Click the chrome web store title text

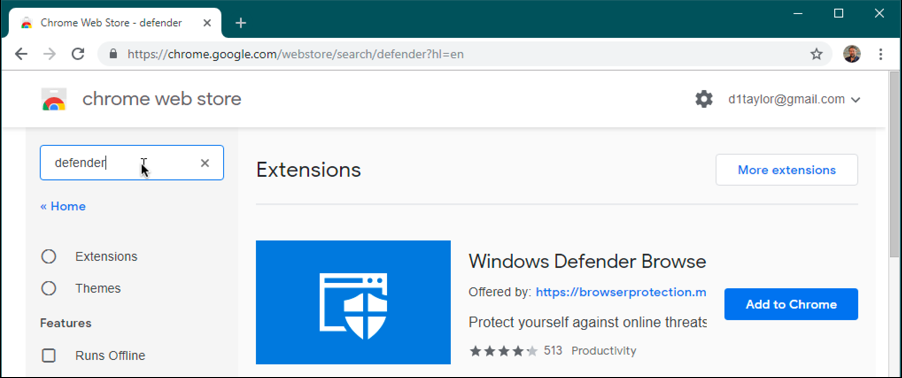click(162, 99)
